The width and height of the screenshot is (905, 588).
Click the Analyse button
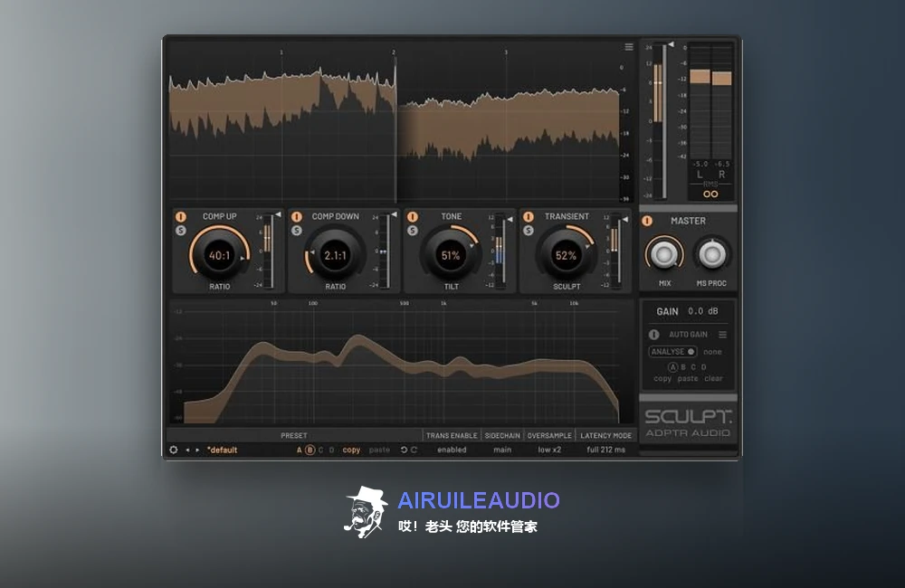pyautogui.click(x=672, y=351)
